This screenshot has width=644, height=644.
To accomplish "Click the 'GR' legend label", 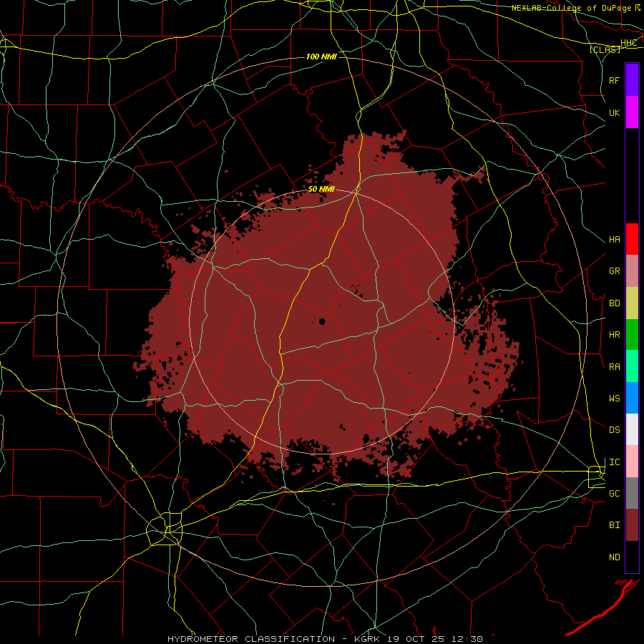I will pos(615,271).
